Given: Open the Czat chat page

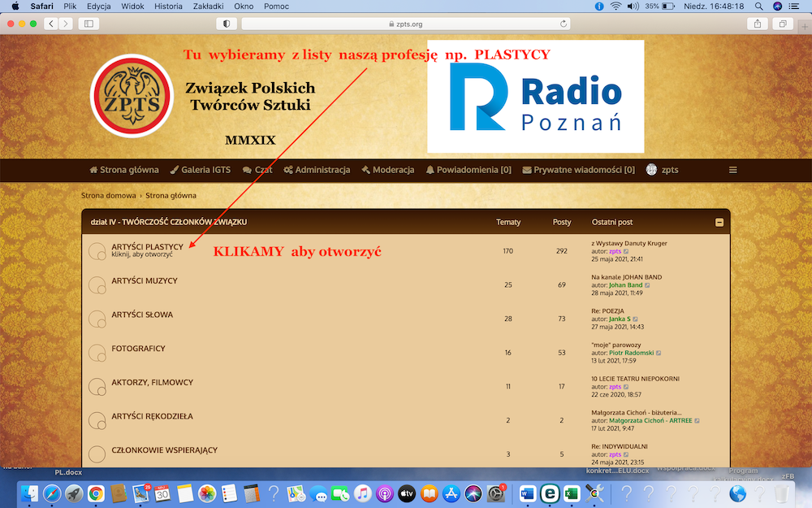Looking at the screenshot, I should [x=258, y=170].
